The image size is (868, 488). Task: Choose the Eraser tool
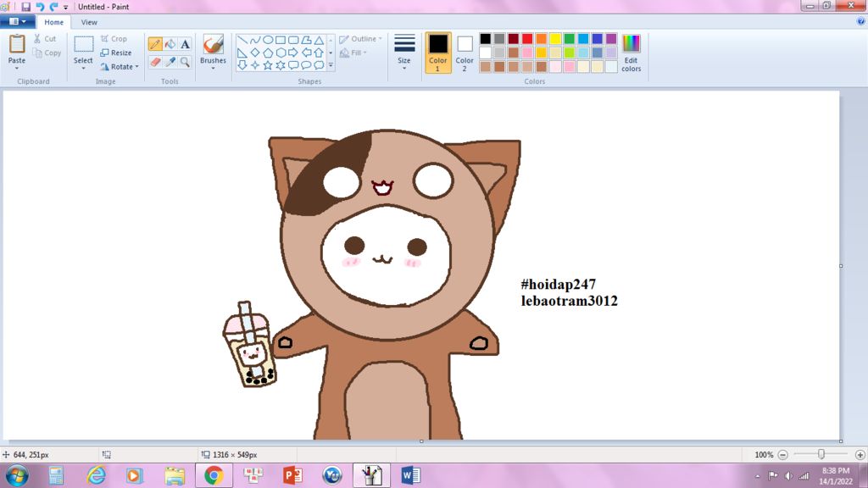click(155, 62)
